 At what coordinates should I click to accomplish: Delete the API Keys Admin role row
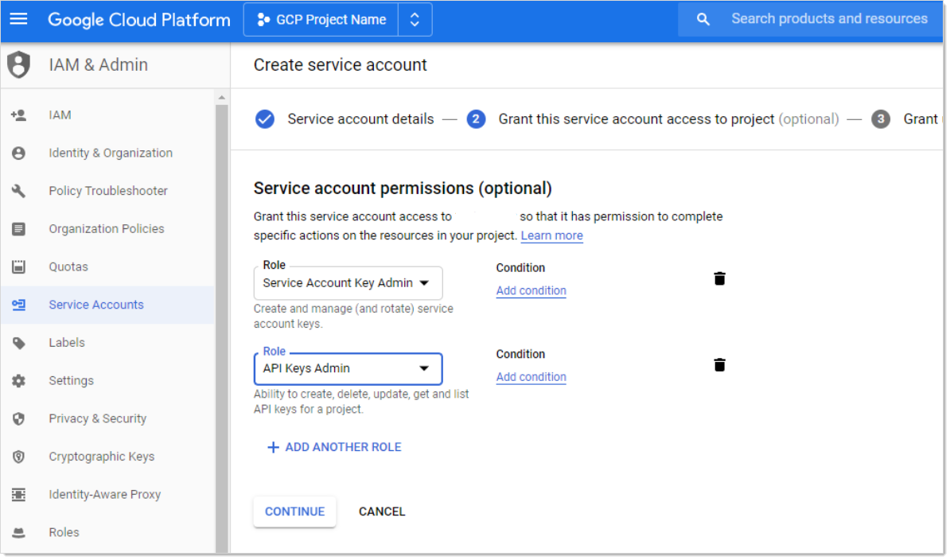[x=719, y=365]
